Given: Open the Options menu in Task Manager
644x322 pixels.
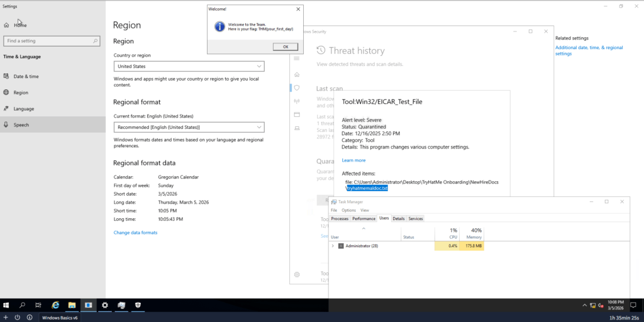Looking at the screenshot, I should tap(348, 210).
